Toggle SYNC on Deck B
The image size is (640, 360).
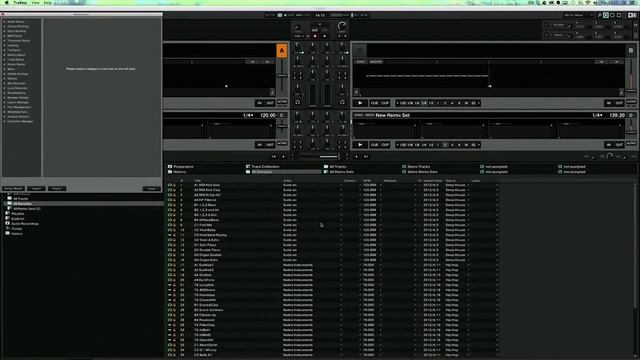pyautogui.click(x=360, y=62)
